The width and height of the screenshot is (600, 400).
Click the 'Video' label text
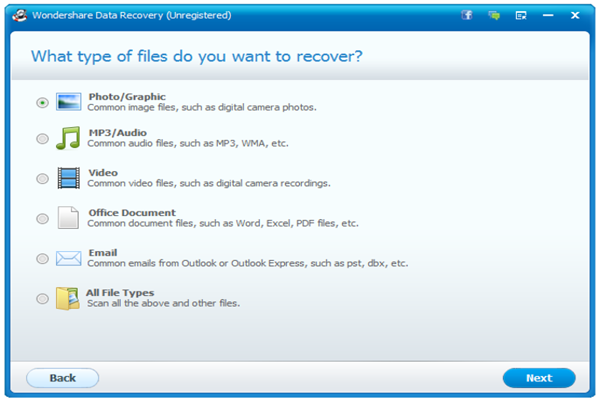[x=103, y=173]
